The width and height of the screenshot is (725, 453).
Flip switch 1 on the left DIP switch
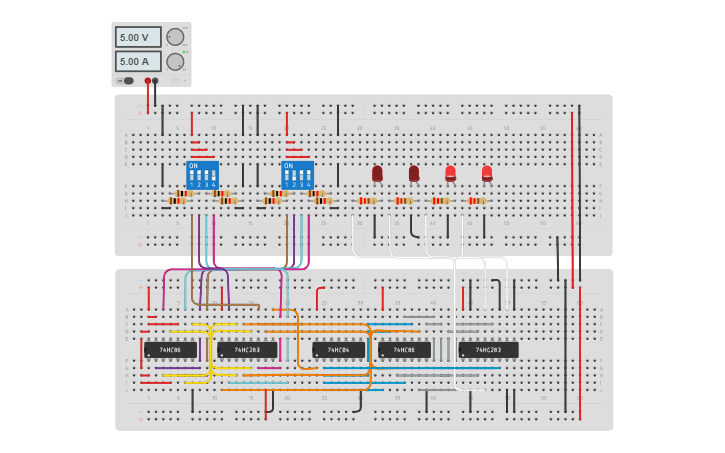(191, 175)
